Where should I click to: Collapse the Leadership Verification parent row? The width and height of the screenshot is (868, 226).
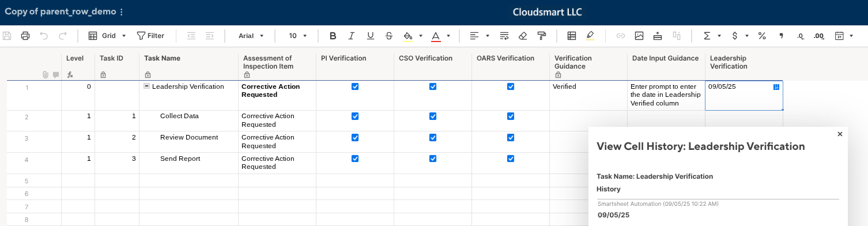click(146, 86)
